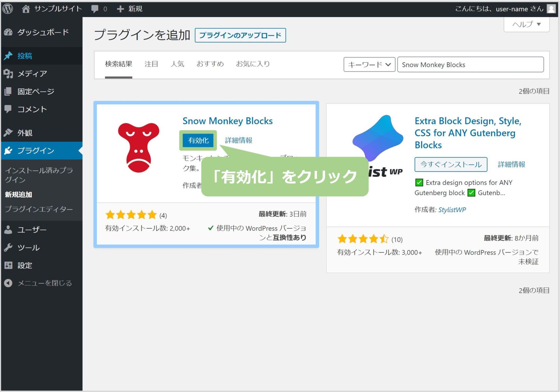
Task: Open 設定 via the gear icon
Action: tap(8, 265)
